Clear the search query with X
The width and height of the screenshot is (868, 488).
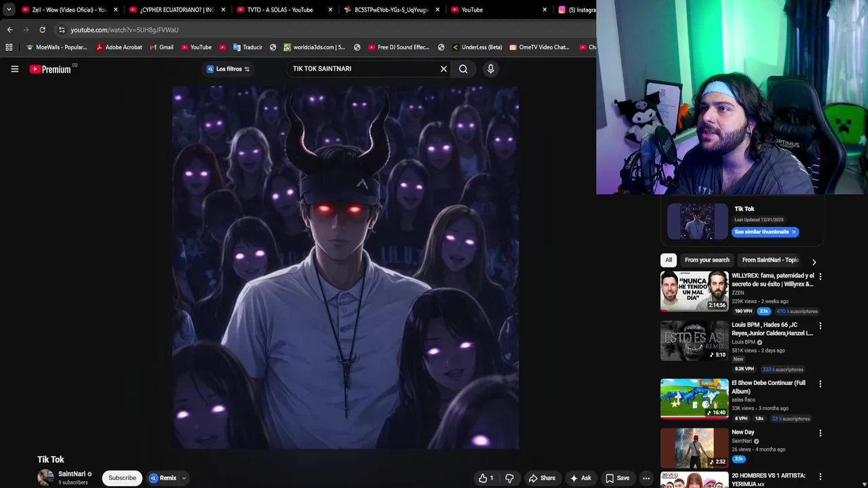tap(443, 68)
